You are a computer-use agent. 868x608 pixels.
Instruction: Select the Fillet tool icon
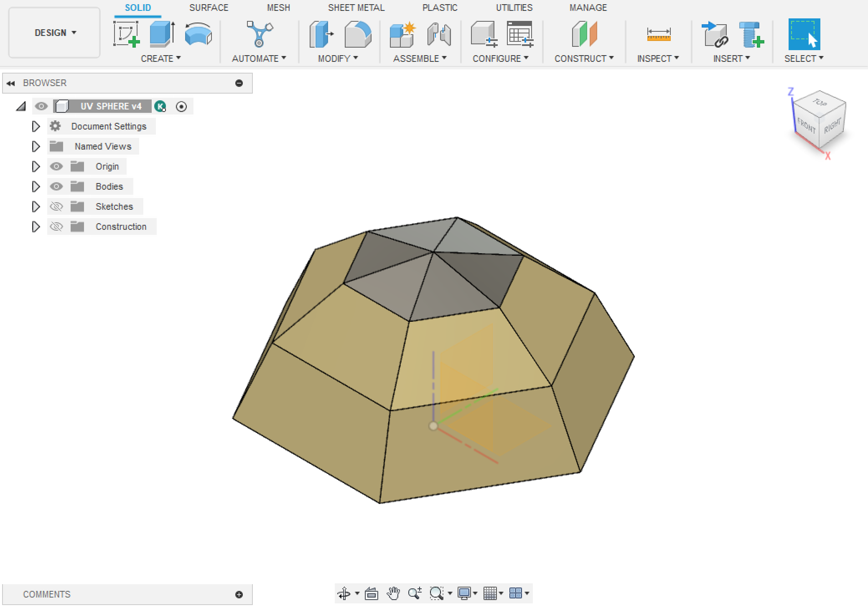(x=358, y=34)
